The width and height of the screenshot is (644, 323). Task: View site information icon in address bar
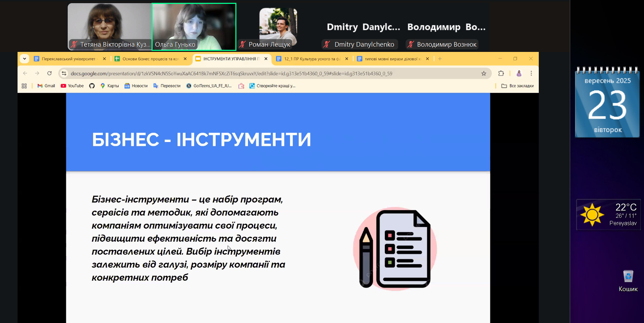pos(64,73)
